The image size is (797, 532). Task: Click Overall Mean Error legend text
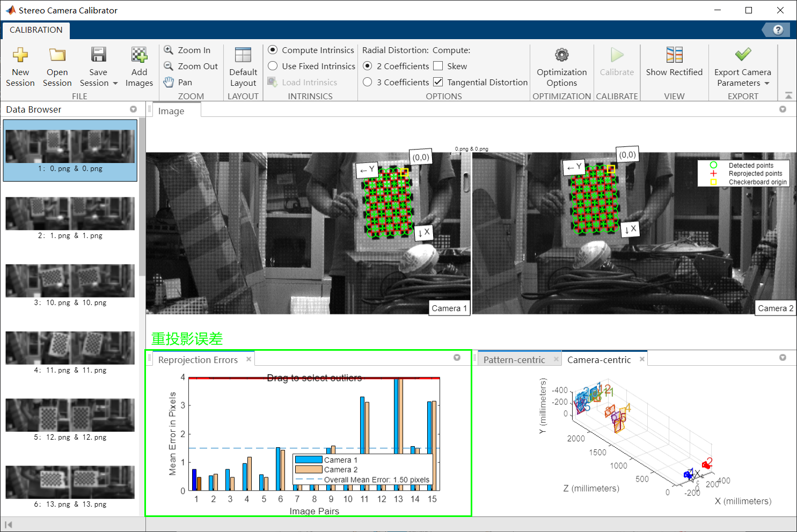(377, 479)
